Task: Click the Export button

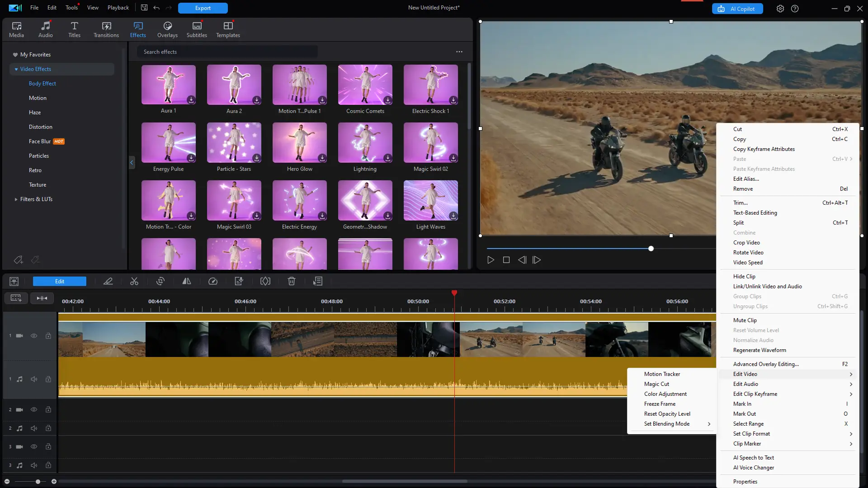Action: 203,8
